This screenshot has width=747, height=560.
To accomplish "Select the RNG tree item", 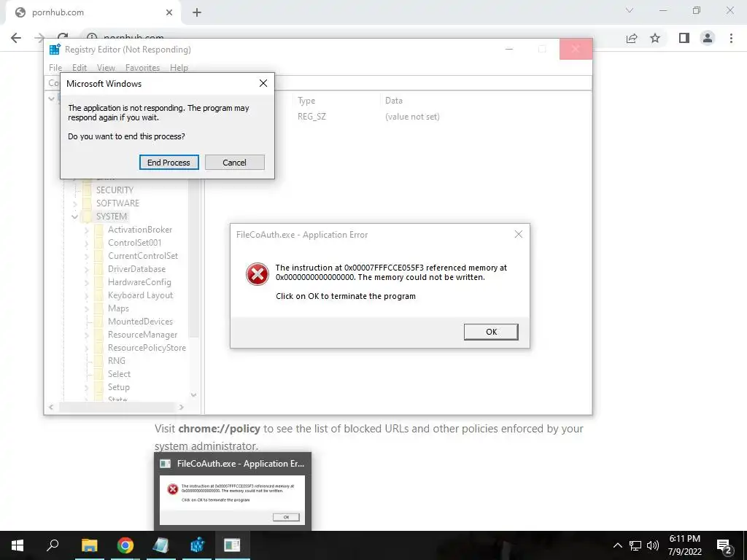I will tap(116, 361).
